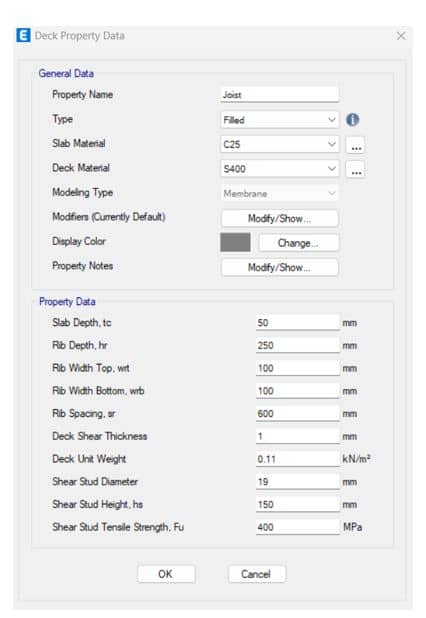
Task: Click the gray Display Color swatch
Action: pos(235,242)
